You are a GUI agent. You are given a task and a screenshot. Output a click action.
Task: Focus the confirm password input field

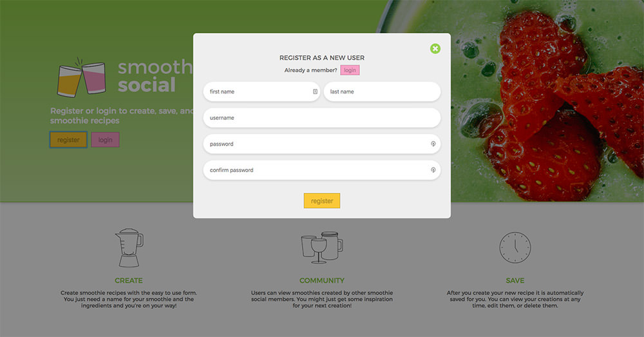click(x=322, y=170)
